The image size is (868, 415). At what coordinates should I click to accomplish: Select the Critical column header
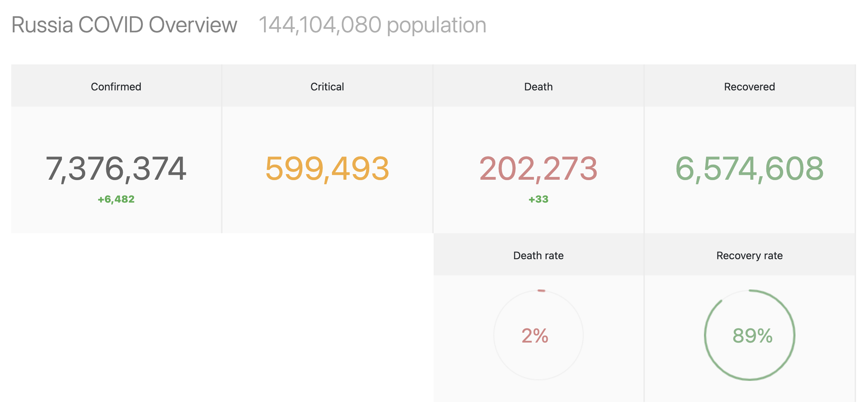327,87
